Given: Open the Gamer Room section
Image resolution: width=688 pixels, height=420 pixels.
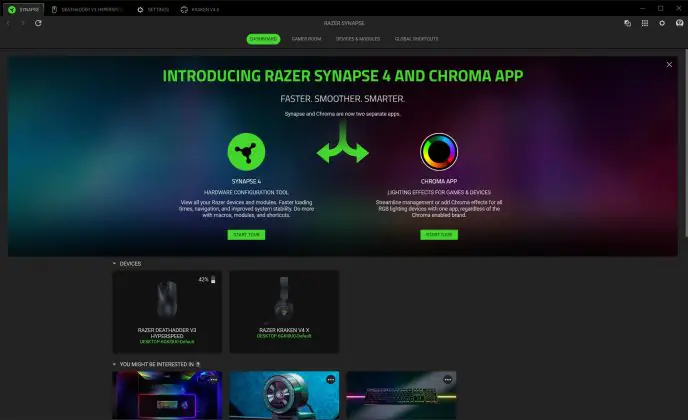Looking at the screenshot, I should pos(306,39).
